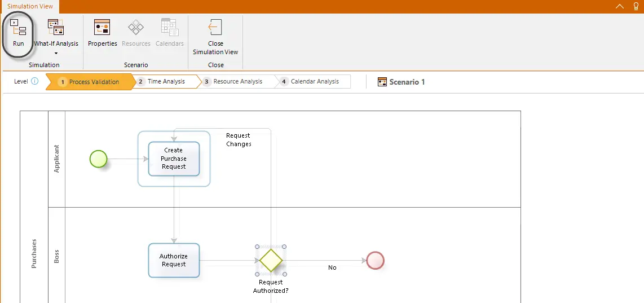Select the Authorize Request task

tap(174, 260)
